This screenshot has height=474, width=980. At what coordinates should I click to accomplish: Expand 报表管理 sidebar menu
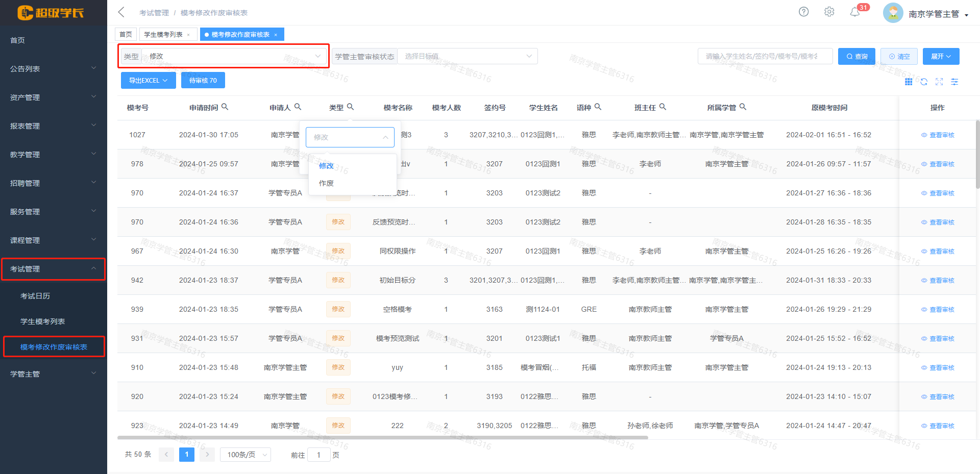coord(53,126)
